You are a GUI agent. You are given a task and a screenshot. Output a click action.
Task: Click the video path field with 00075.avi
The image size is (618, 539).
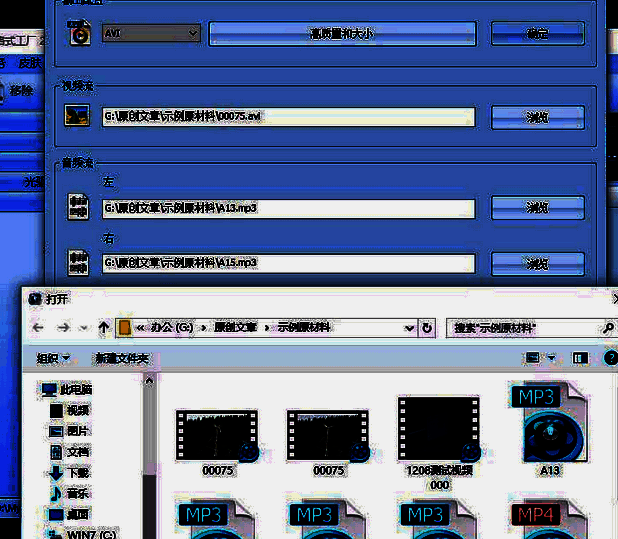point(288,117)
